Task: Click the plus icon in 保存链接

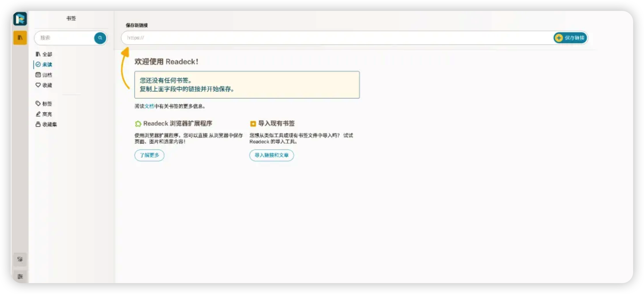Action: [559, 38]
